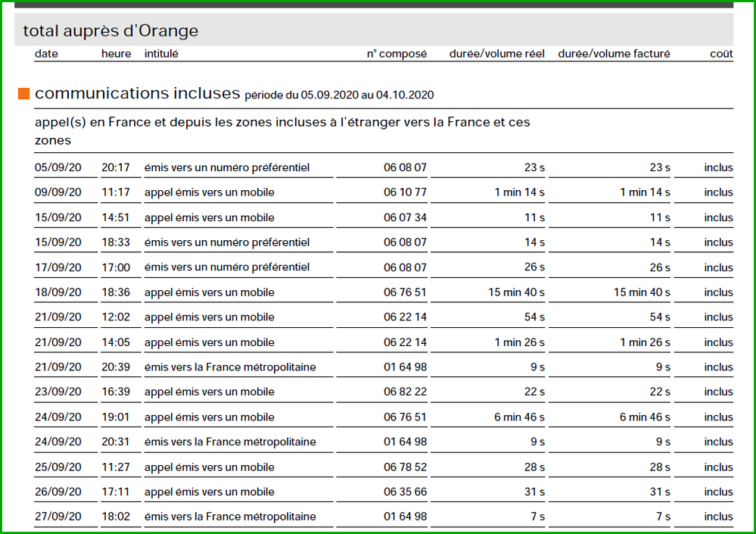
Task: Select date 17/09/20
Action: 58,267
